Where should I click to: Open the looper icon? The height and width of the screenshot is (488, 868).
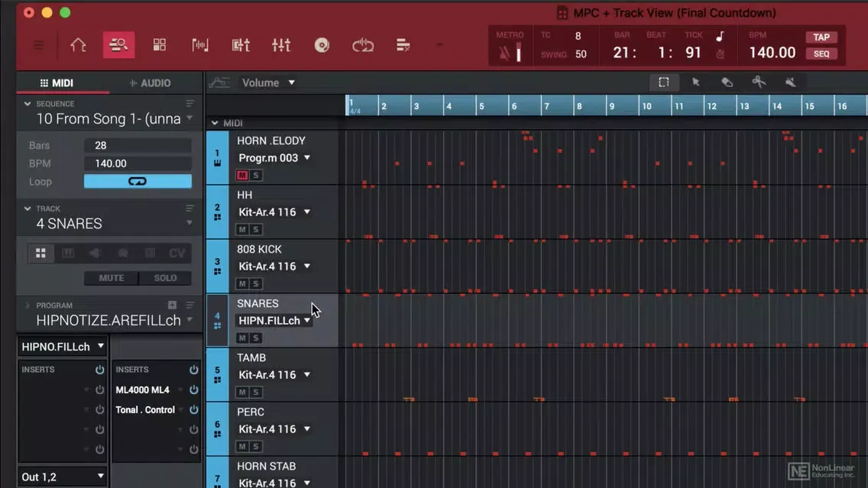tap(363, 45)
